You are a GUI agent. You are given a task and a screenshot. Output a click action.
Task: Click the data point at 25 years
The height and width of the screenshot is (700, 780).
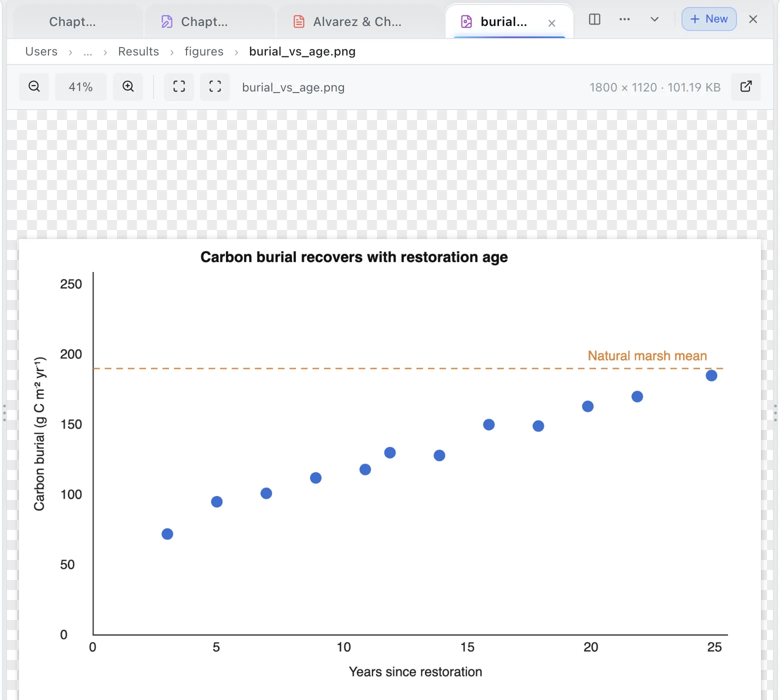711,375
